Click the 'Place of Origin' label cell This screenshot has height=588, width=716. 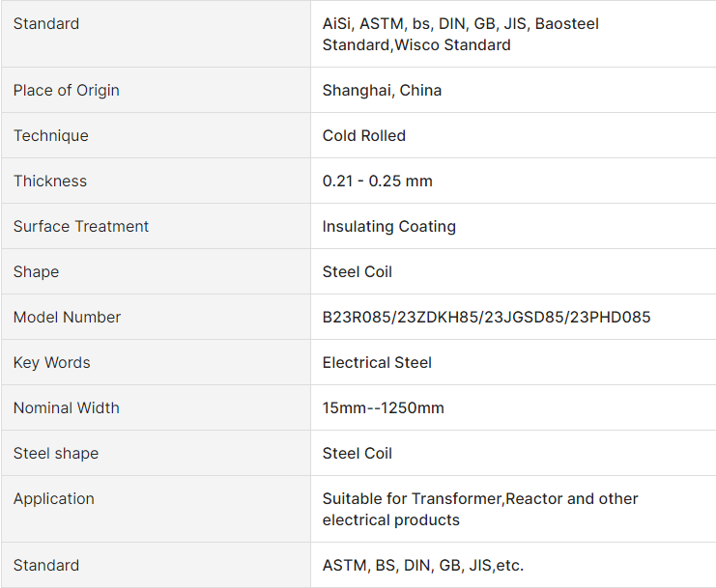coord(67,90)
